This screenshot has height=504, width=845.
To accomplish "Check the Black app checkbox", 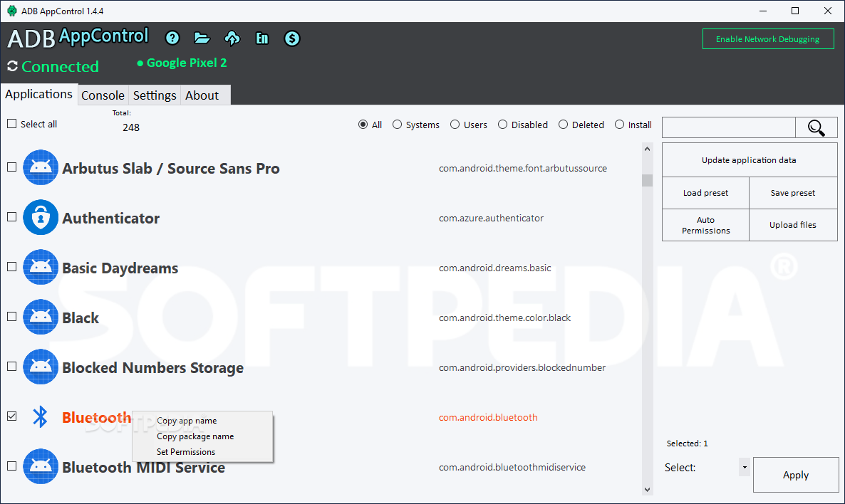I will pyautogui.click(x=12, y=317).
